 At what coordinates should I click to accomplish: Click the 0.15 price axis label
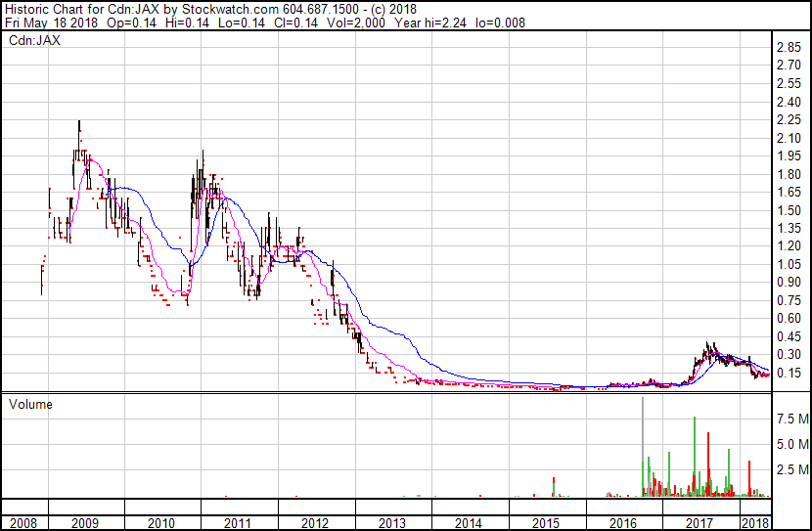[x=789, y=373]
